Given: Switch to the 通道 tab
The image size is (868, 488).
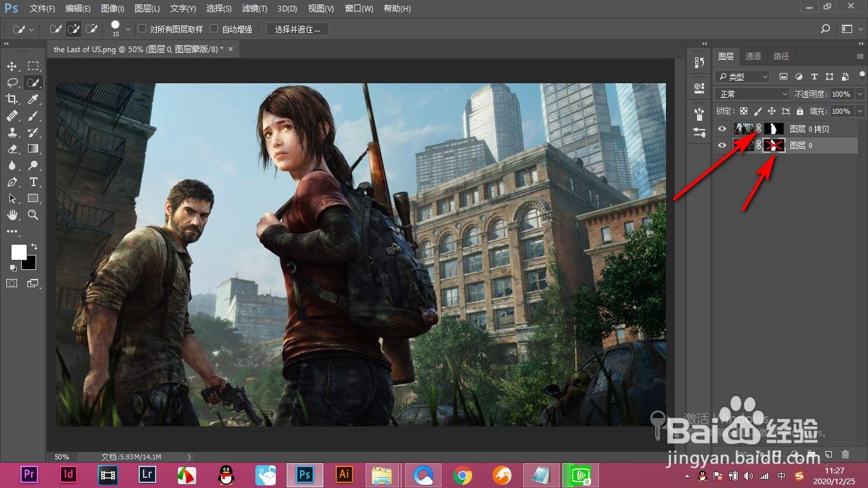Looking at the screenshot, I should (x=753, y=56).
